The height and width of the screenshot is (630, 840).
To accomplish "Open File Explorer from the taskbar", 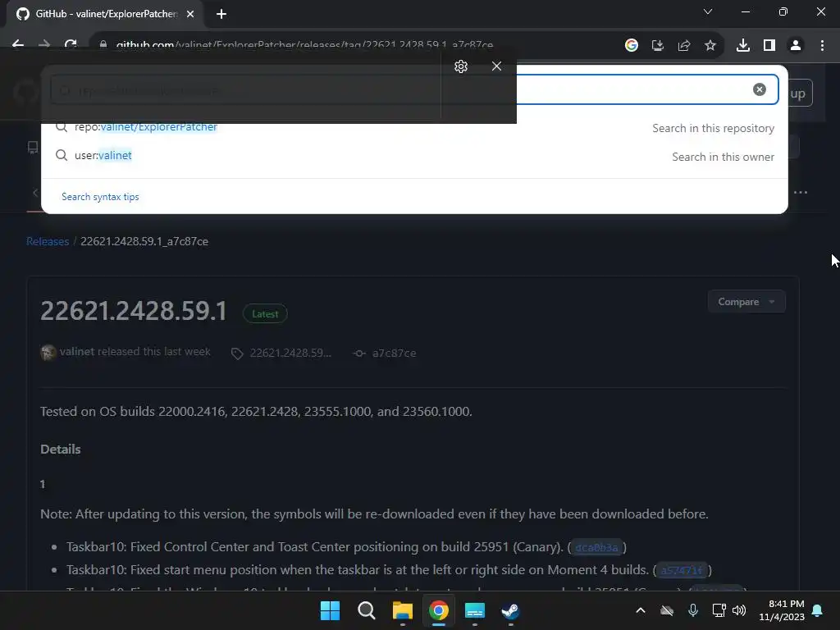I will (402, 610).
